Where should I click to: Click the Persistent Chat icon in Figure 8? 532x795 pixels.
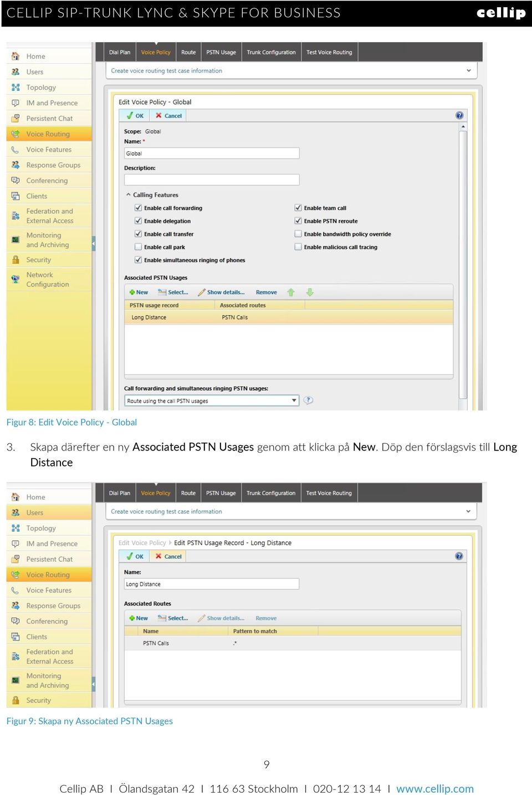point(16,118)
